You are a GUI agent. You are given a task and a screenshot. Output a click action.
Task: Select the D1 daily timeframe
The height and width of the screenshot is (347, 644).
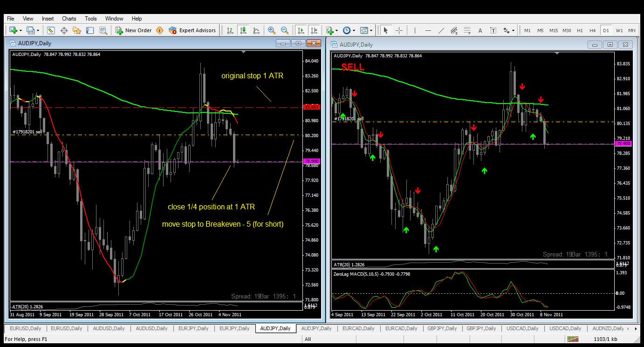tap(606, 30)
